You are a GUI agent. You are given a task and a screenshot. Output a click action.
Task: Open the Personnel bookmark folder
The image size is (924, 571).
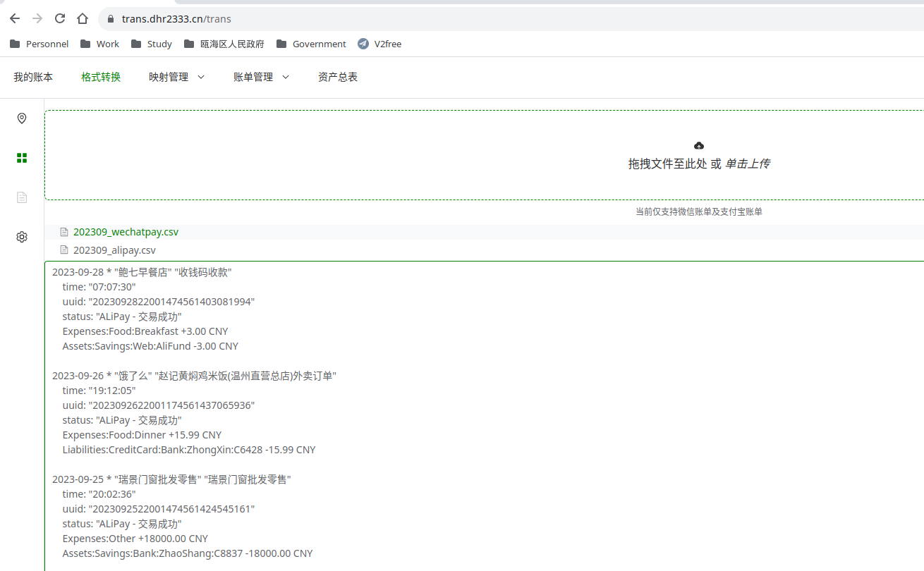coord(39,44)
